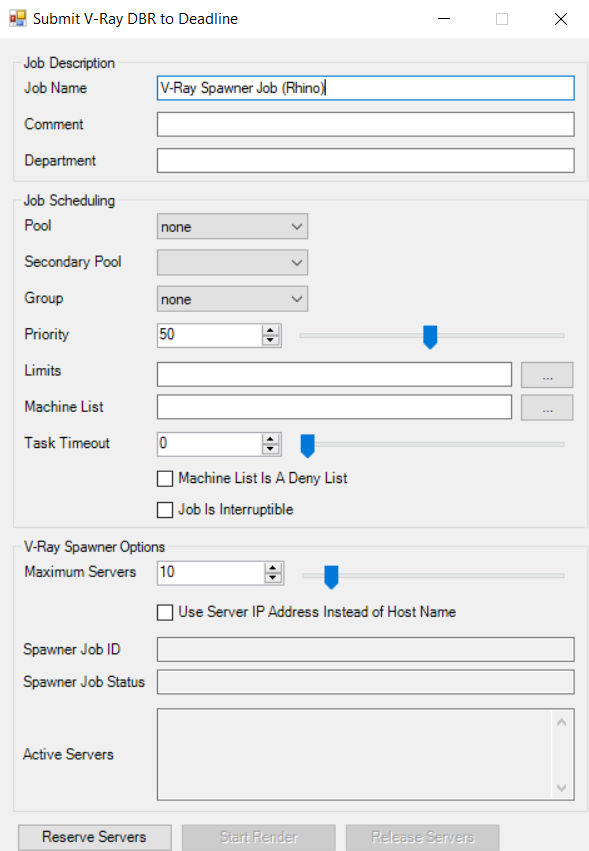Click the Priority slider handle

tap(430, 337)
